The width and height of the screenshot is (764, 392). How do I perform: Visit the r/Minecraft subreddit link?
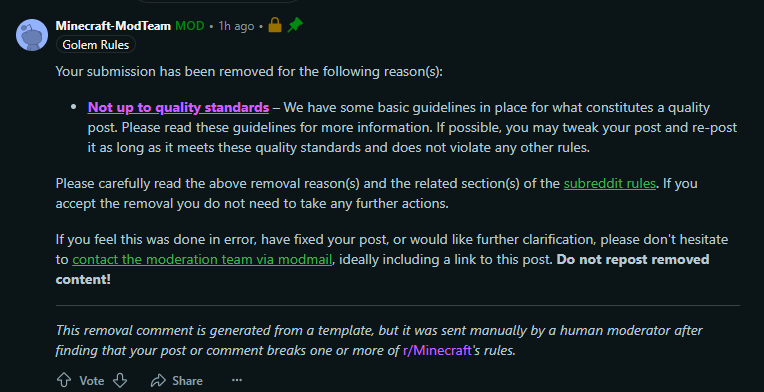click(437, 351)
